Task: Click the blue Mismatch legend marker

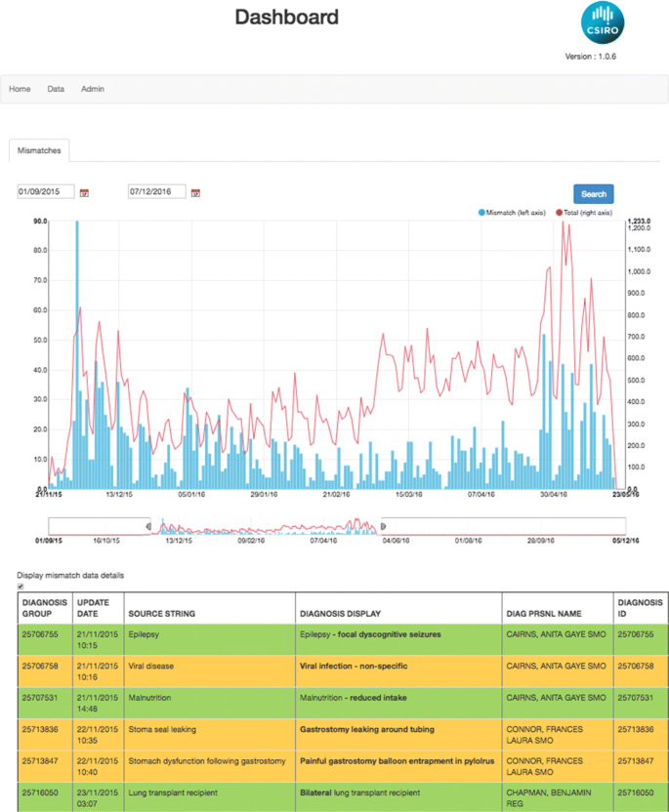Action: point(481,212)
